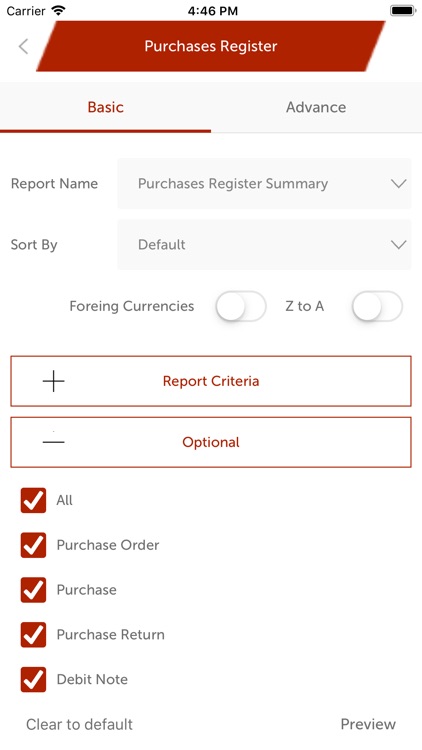Screen dimensions: 422x750
Task: Uncheck the Debit Note checkbox
Action: coord(33,680)
